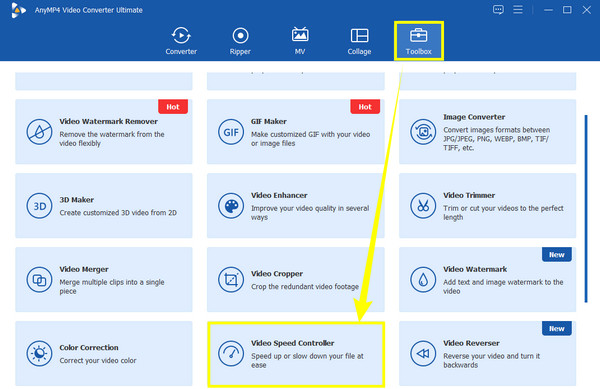Click the Video Watermark droplet icon
The image size is (600, 389).
[423, 280]
